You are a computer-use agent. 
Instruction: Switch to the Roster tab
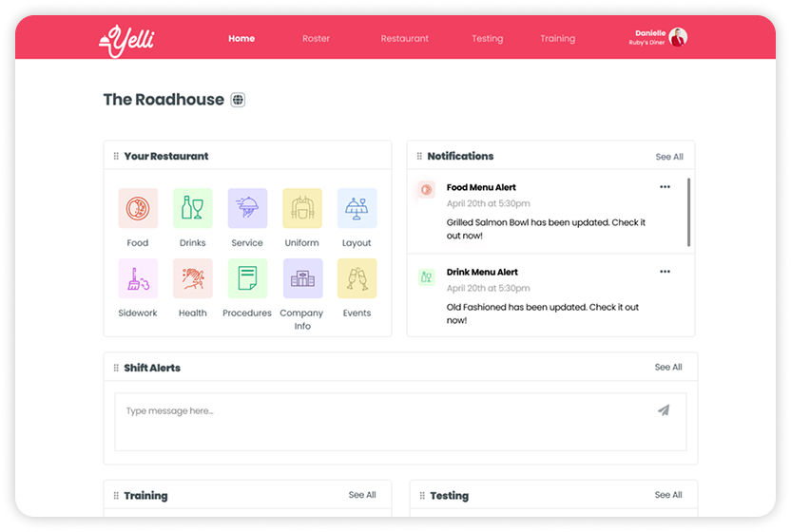[316, 38]
